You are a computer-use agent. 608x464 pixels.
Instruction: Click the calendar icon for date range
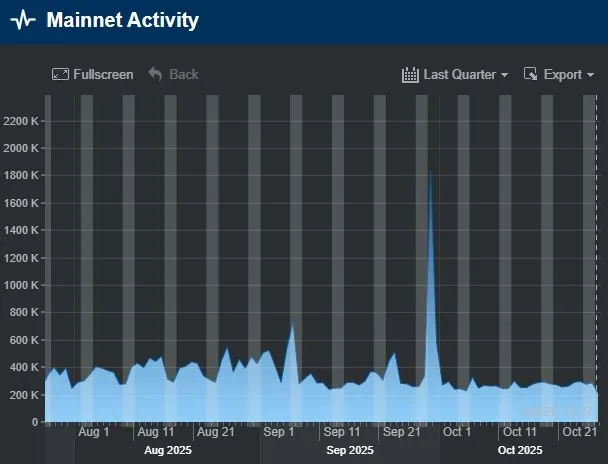tap(410, 74)
